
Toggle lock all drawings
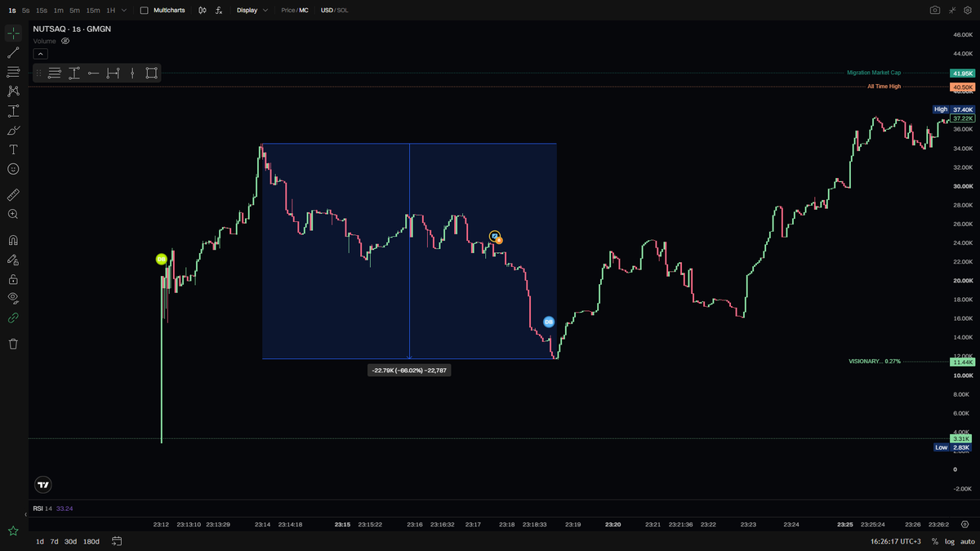coord(13,279)
